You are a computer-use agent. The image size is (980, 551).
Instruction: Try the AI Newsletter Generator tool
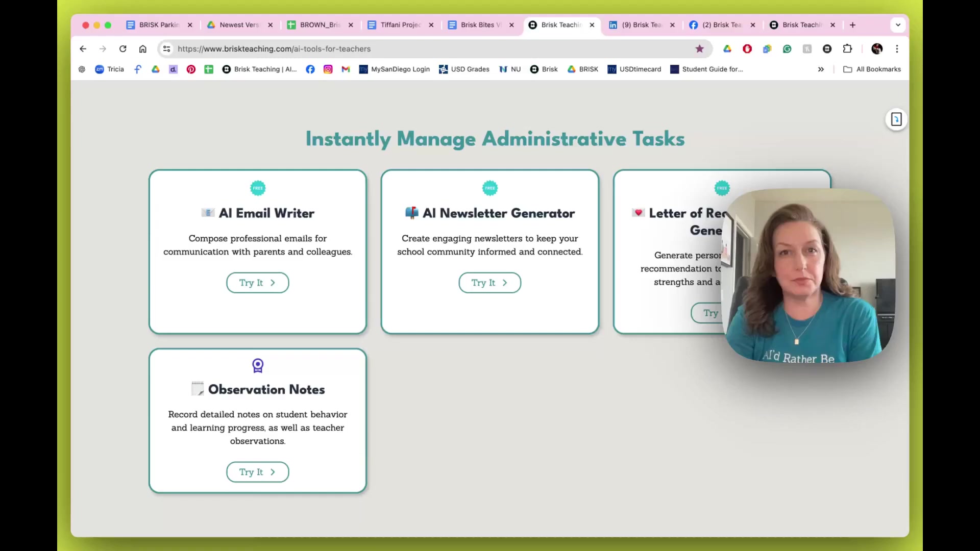(490, 283)
